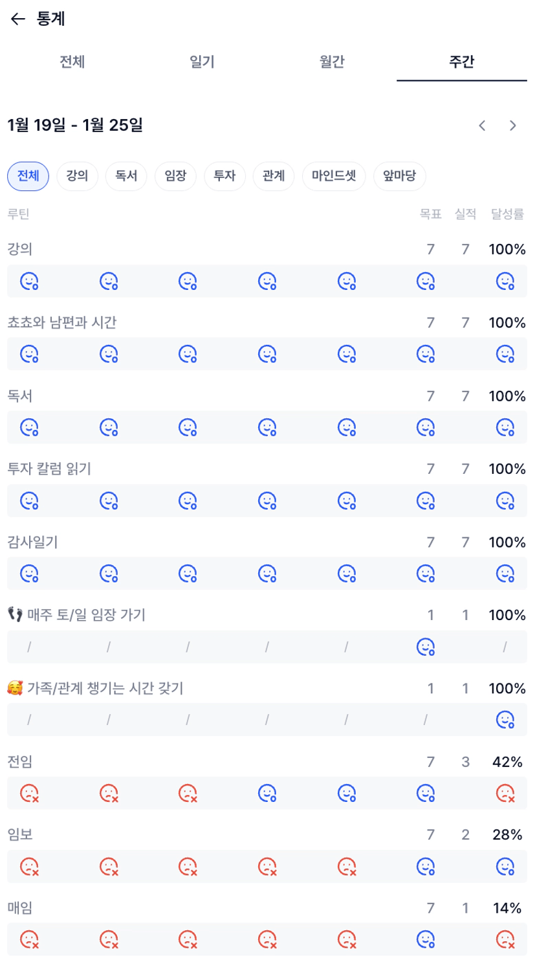The image size is (535, 980).
Task: Tap the back arrow icon
Action: [x=17, y=19]
